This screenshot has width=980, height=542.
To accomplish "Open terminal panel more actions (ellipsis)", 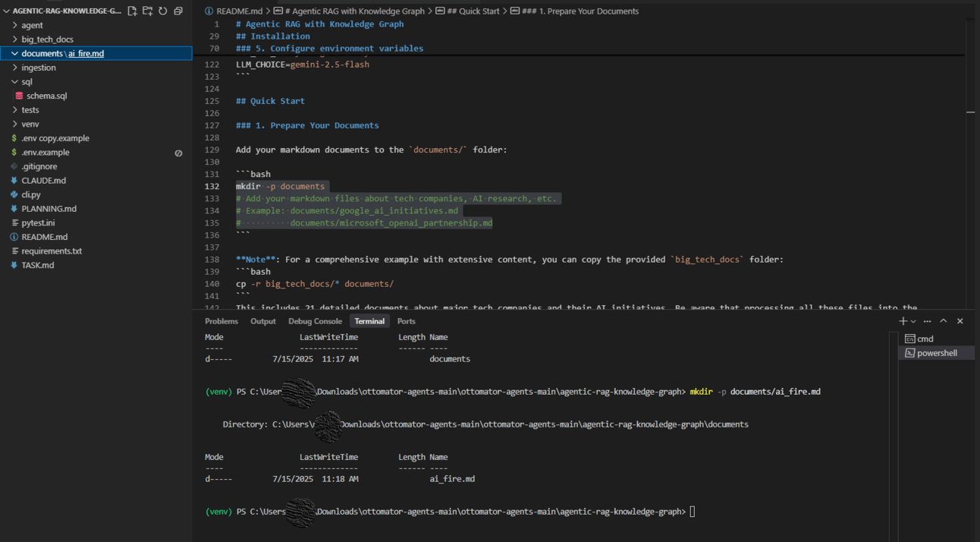I will [x=928, y=321].
